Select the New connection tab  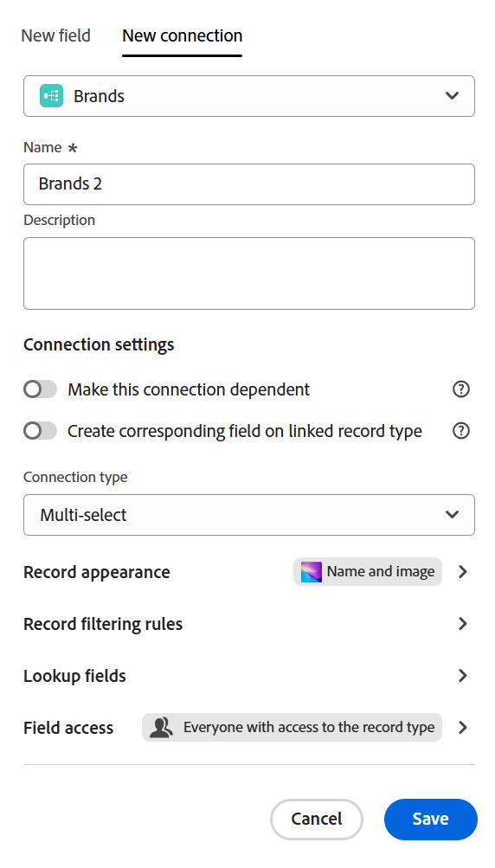[x=183, y=35]
